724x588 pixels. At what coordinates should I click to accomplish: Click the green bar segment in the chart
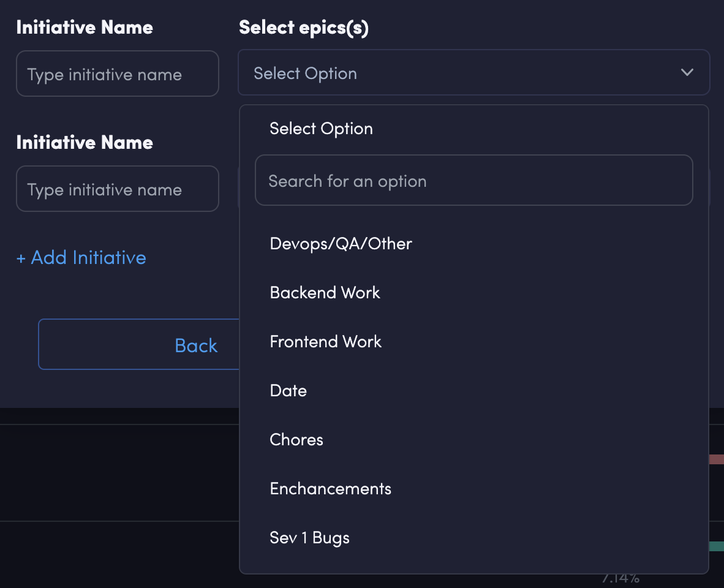pos(716,546)
